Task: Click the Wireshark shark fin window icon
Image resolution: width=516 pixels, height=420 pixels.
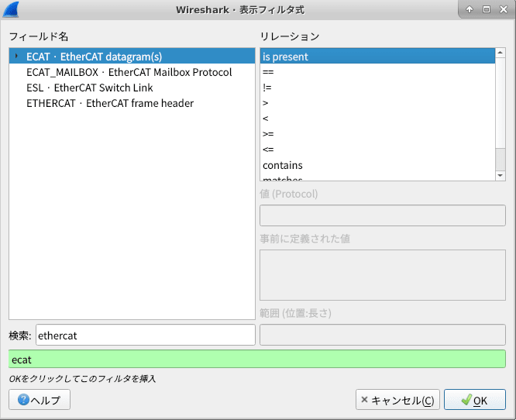Action: click(11, 9)
